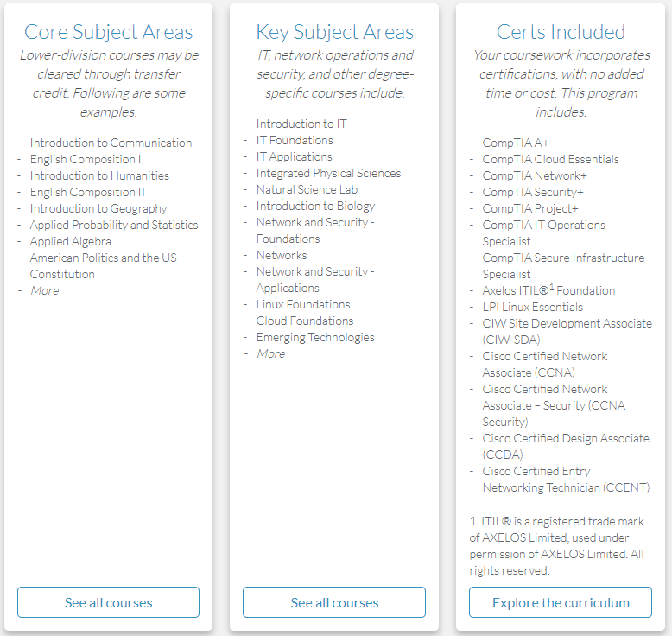Screen dimensions: 672x636
Task: Click See all courses under Core Subject Areas
Action: tap(109, 602)
